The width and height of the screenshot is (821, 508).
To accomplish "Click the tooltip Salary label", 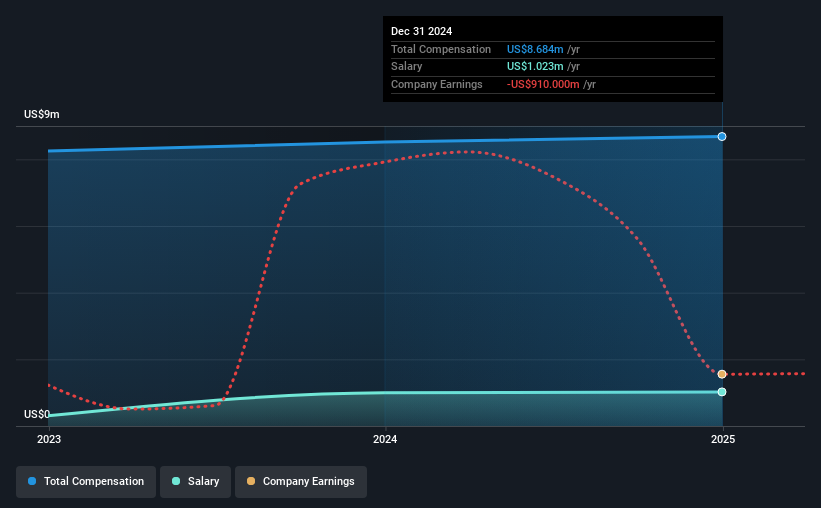I will 406,67.
